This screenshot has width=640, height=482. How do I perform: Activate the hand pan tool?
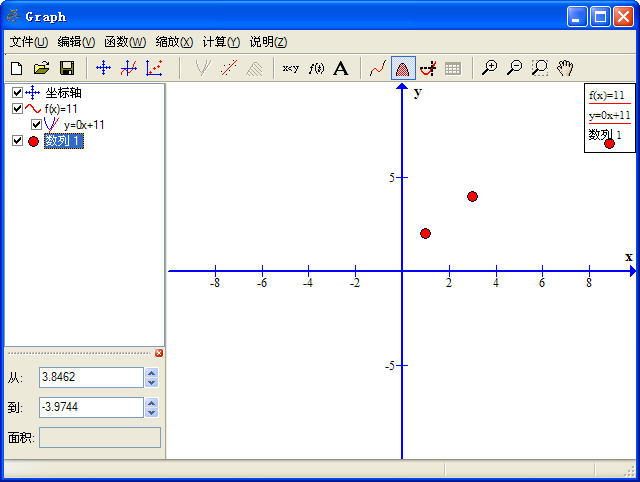565,68
